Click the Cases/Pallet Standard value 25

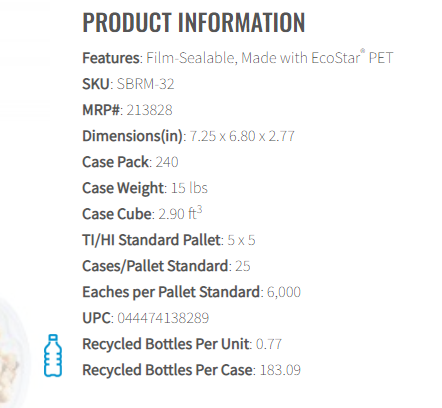click(x=243, y=266)
